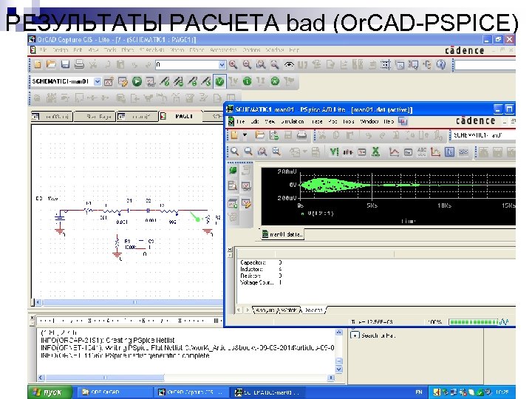
Task: Create new simulation profile icon
Action: click(x=109, y=81)
